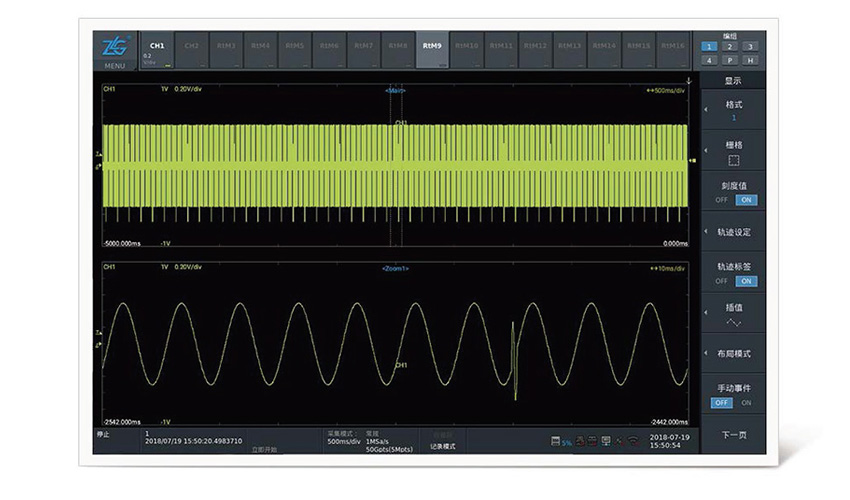The image size is (850, 500).
Task: Click the 立即开始 start-now button
Action: 264,450
